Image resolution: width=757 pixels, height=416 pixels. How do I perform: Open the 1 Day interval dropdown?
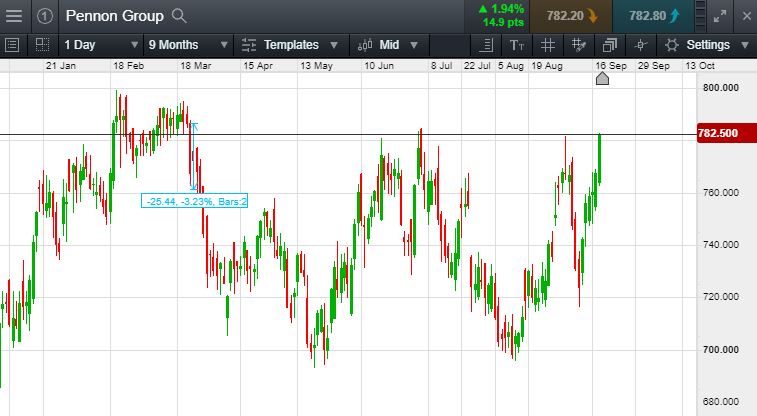pos(101,45)
